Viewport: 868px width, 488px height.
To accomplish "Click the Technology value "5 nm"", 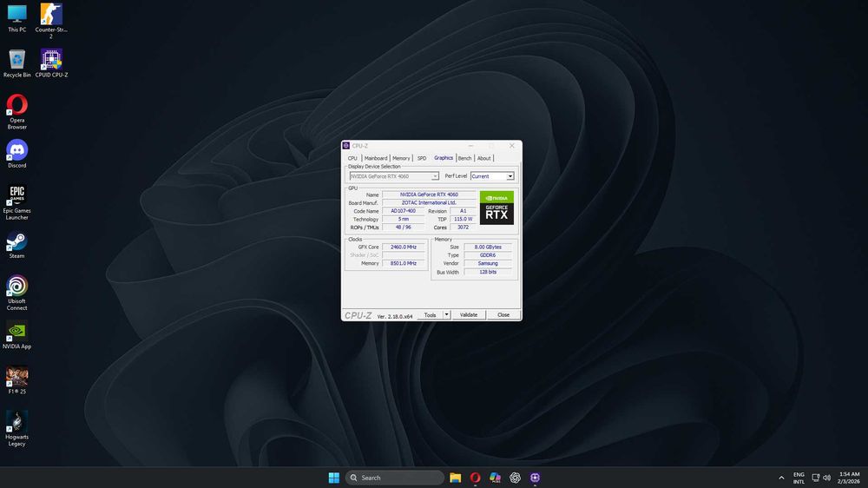I will point(403,220).
